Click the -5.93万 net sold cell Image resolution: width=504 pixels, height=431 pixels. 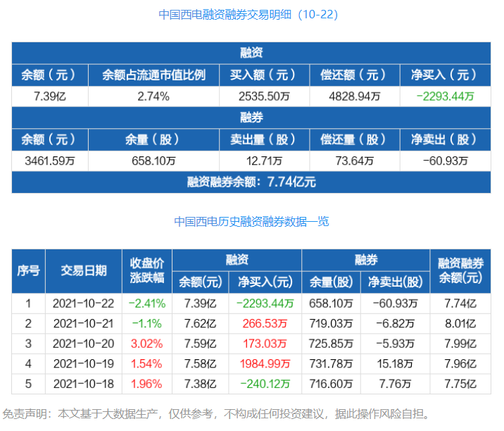coord(396,344)
